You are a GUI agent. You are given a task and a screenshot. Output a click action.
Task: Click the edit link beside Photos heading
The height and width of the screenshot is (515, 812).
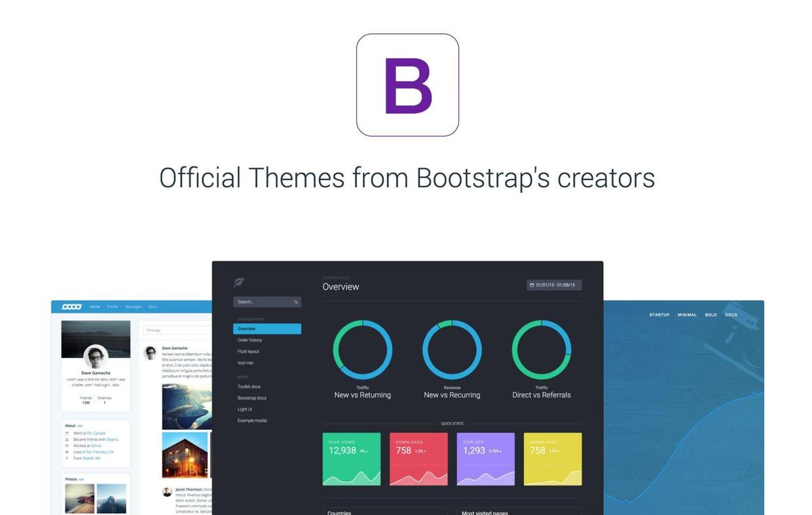81,480
